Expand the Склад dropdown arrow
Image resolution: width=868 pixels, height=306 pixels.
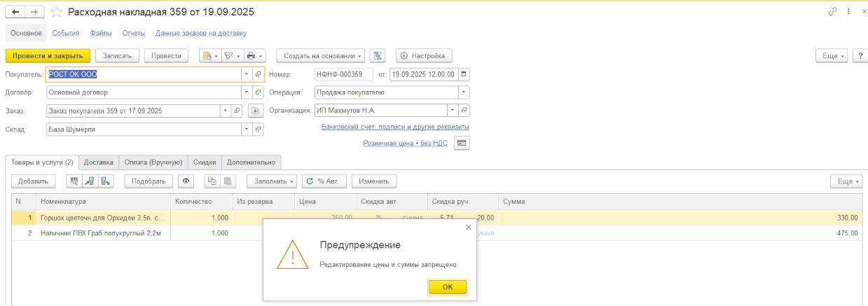pyautogui.click(x=246, y=130)
